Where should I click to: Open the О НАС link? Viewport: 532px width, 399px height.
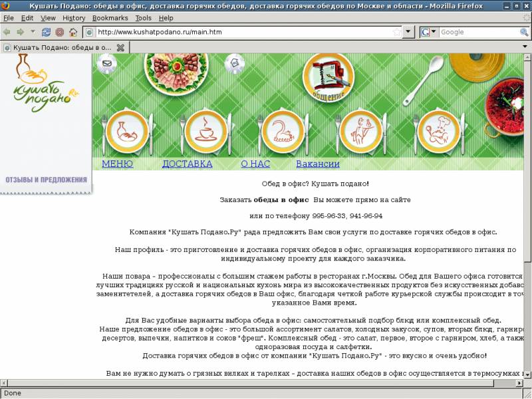[x=255, y=164]
